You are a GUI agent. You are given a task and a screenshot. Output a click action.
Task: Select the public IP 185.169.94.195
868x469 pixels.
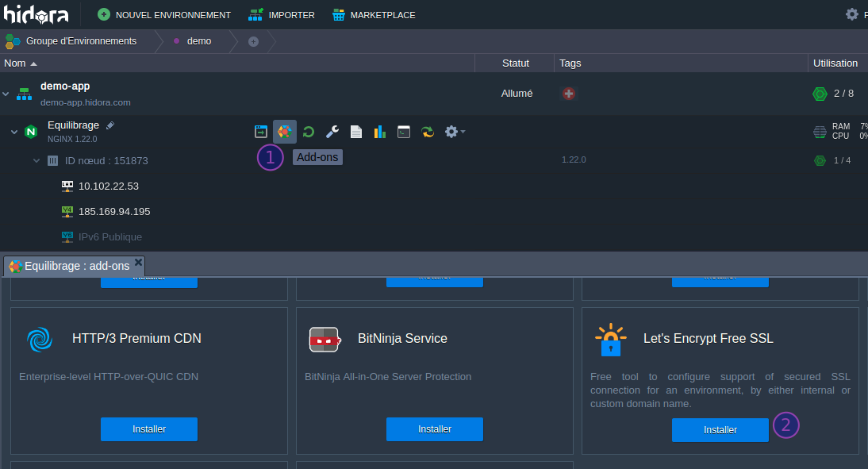114,212
